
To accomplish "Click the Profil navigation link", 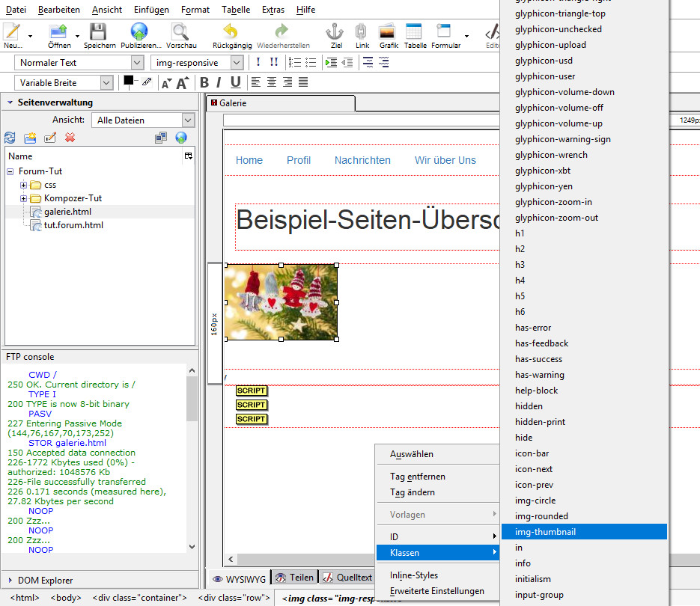I will tap(298, 160).
